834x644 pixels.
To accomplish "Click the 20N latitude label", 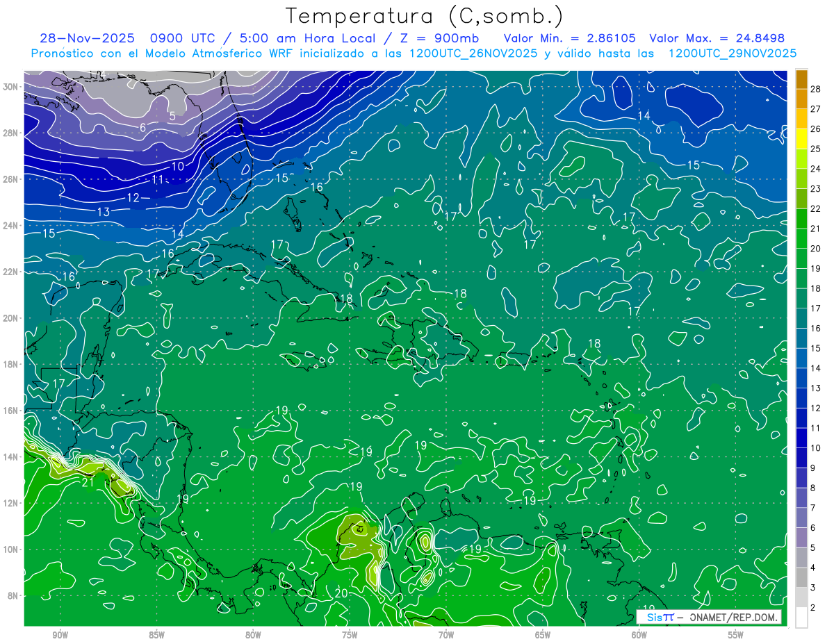I will point(12,318).
